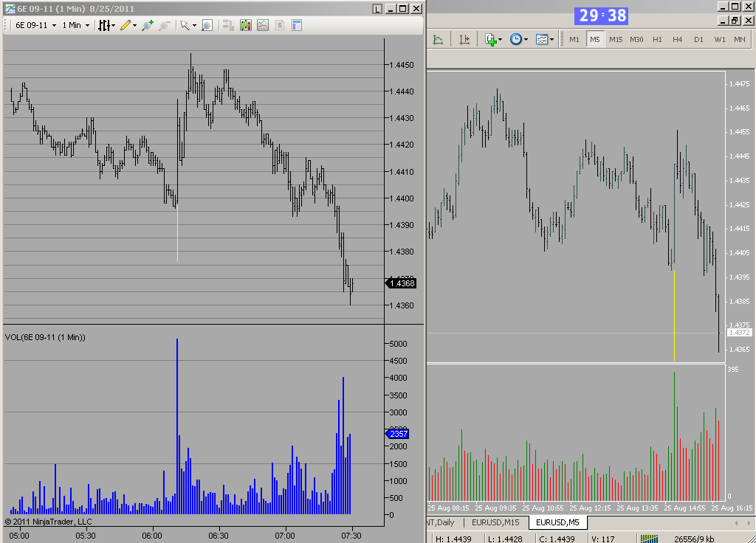Click the 1.4368 current price marker

pyautogui.click(x=401, y=283)
